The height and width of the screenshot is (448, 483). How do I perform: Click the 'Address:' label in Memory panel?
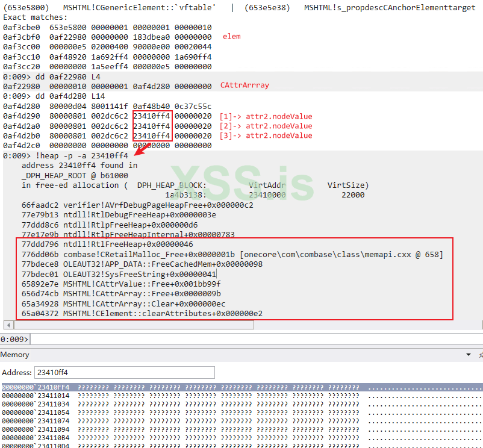(17, 373)
